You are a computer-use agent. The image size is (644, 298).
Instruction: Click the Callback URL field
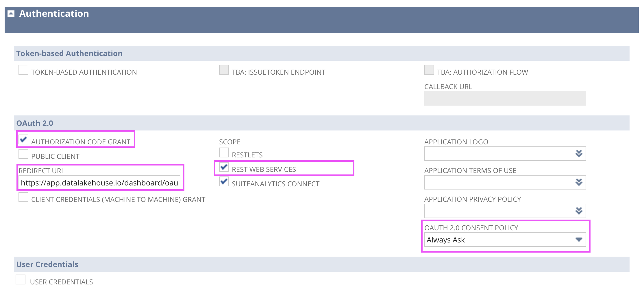pyautogui.click(x=505, y=98)
